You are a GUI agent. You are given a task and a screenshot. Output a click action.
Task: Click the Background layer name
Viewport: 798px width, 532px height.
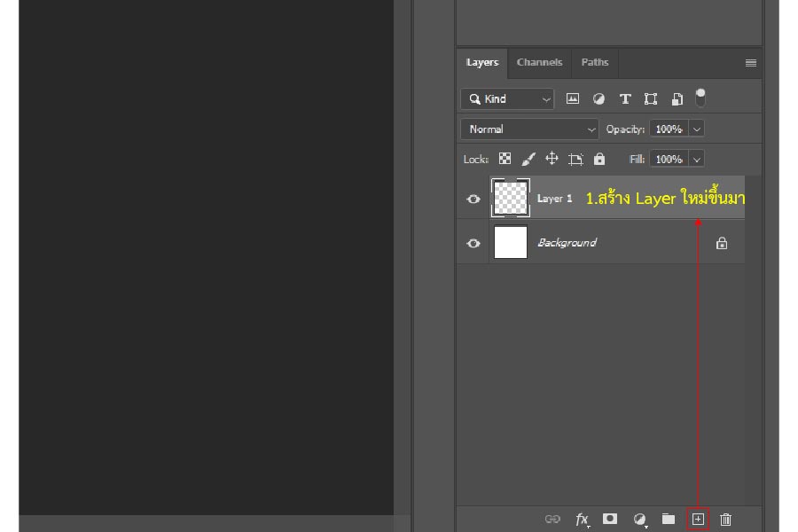567,243
